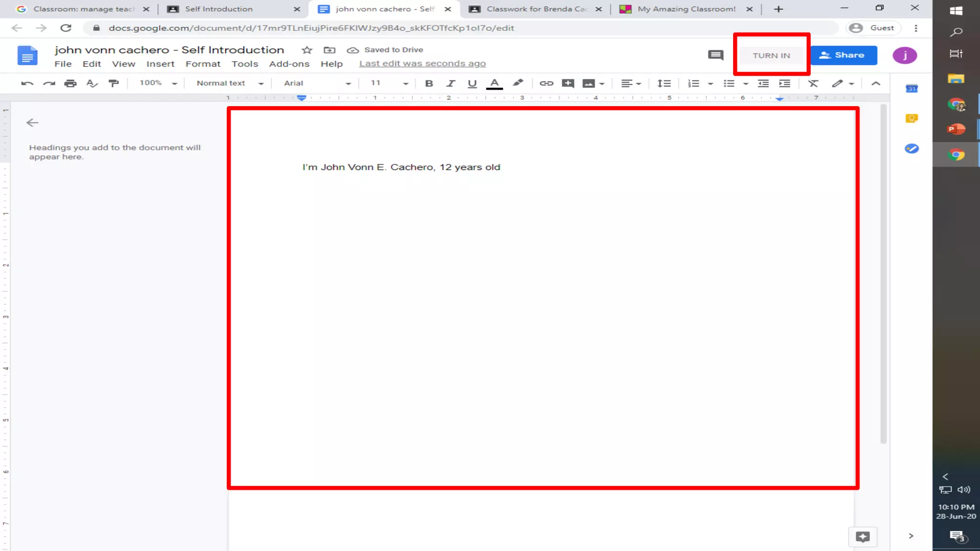Reload the page
Image resolution: width=980 pixels, height=551 pixels.
[66, 28]
